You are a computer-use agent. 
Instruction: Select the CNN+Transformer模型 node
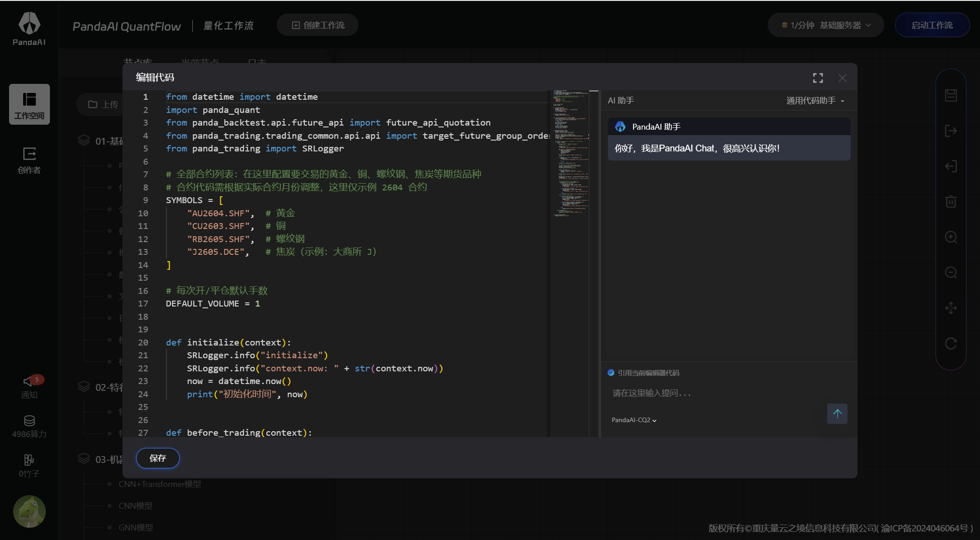coord(160,484)
